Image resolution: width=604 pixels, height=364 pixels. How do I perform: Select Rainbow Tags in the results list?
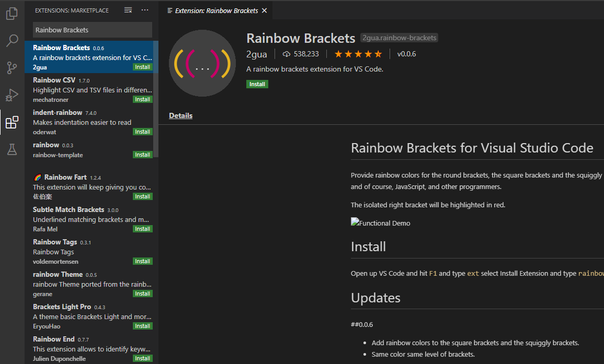coord(89,251)
